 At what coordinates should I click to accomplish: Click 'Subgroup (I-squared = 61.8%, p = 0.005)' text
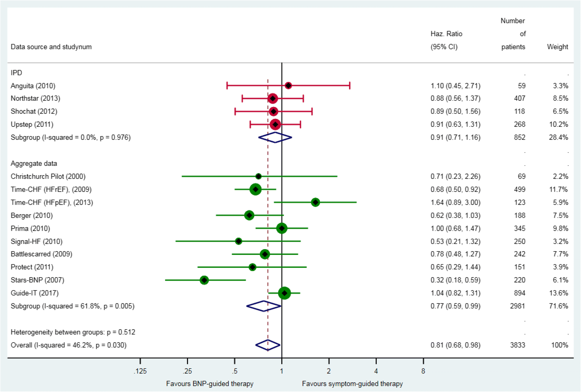pos(73,306)
